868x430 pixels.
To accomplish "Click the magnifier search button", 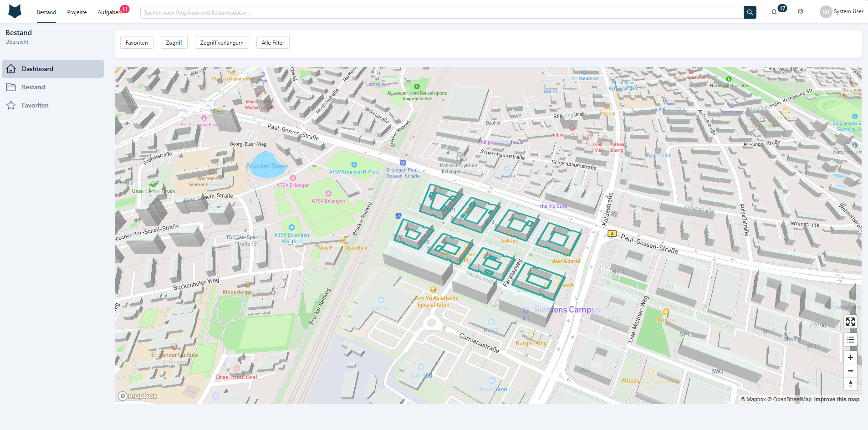I will pyautogui.click(x=750, y=12).
